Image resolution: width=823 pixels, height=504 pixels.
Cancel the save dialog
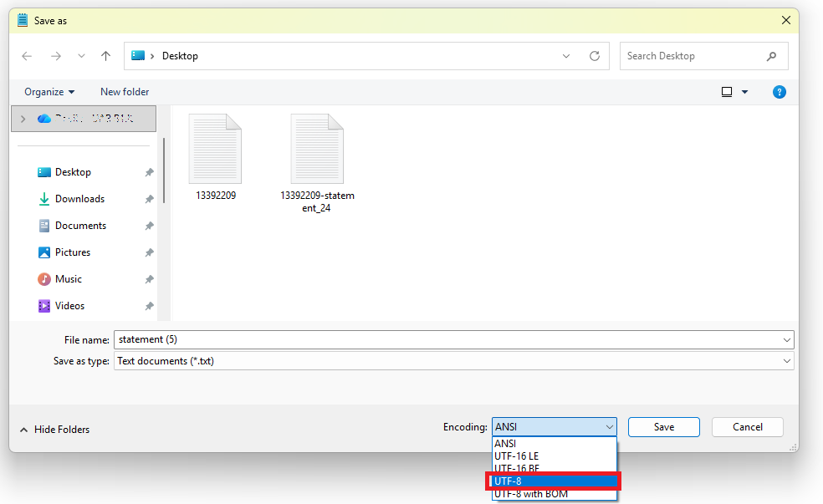pos(747,426)
